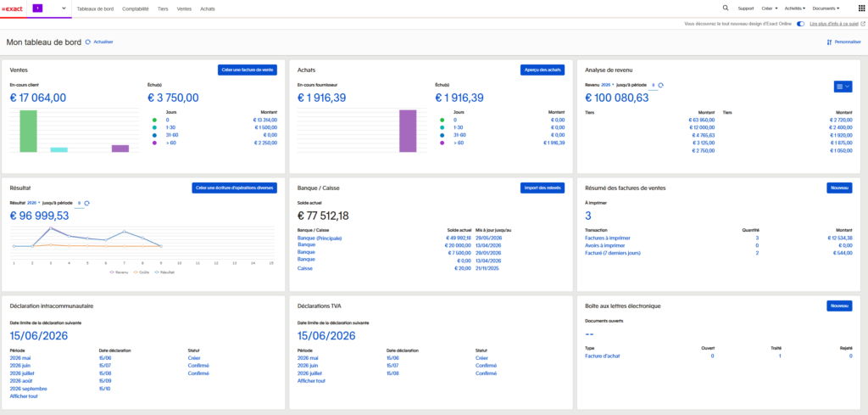This screenshot has height=415, width=868.
Task: Expand the company selector dropdown
Action: click(x=64, y=8)
